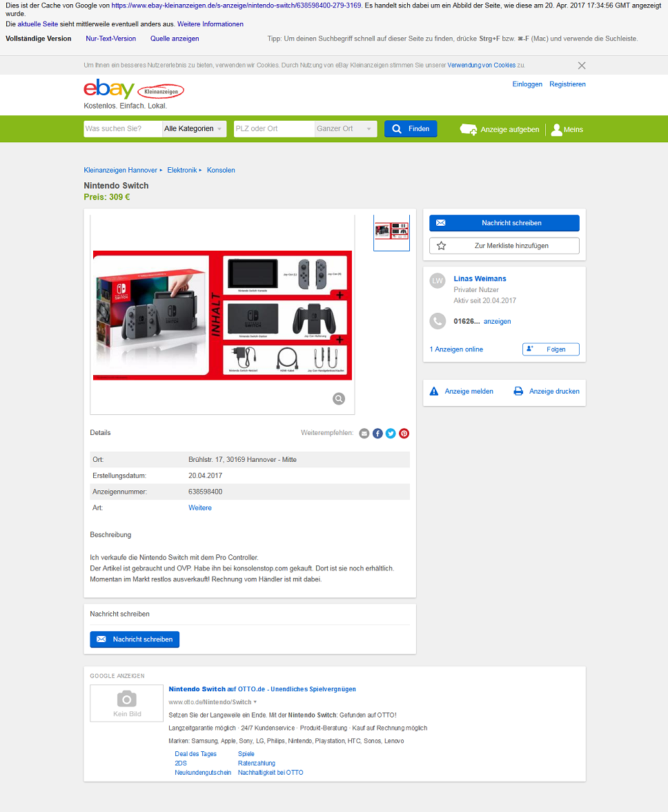Open the Registrieren link
The image size is (668, 812).
click(568, 84)
